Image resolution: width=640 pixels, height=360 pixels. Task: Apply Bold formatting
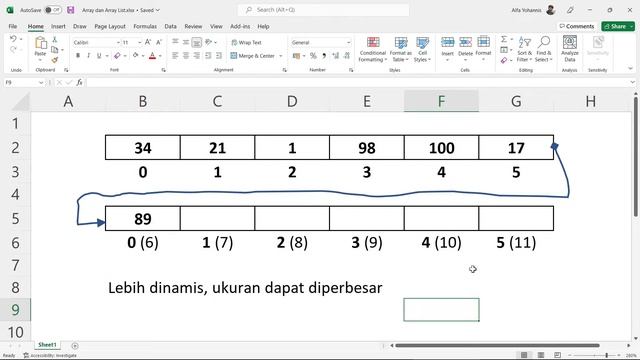coord(78,56)
